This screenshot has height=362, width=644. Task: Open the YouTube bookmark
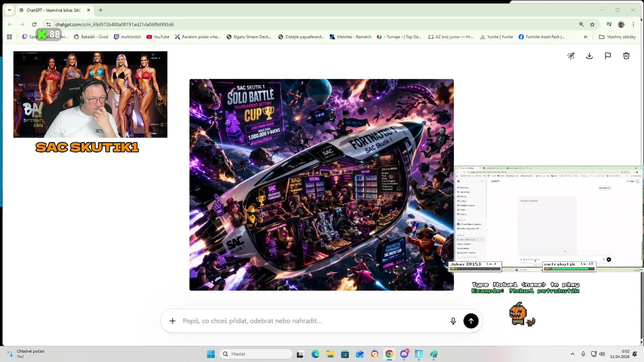point(158,37)
